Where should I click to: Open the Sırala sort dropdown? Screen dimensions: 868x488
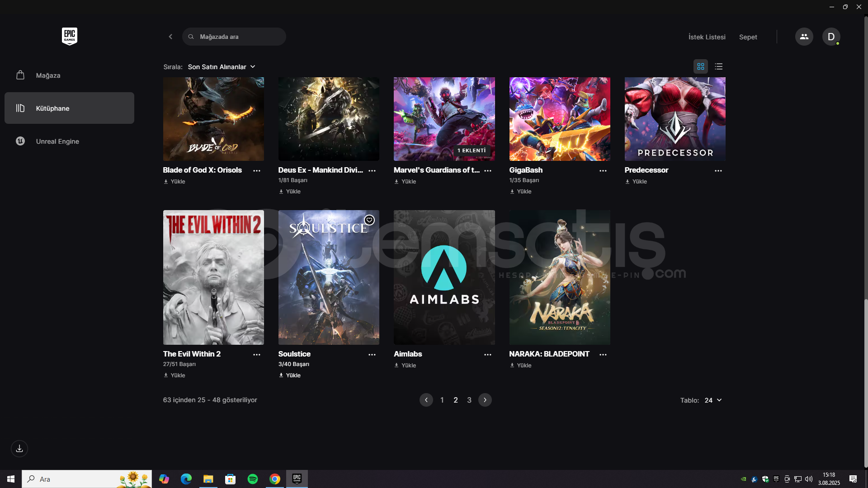click(x=222, y=67)
